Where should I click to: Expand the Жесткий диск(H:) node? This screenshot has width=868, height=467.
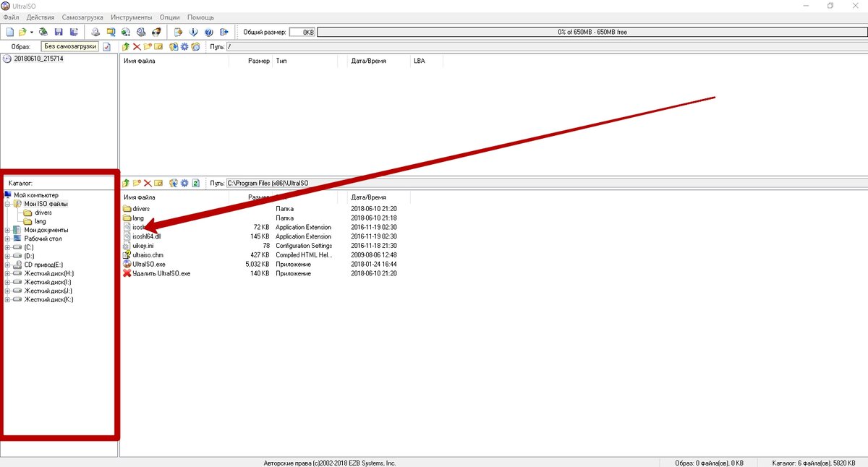(7, 273)
